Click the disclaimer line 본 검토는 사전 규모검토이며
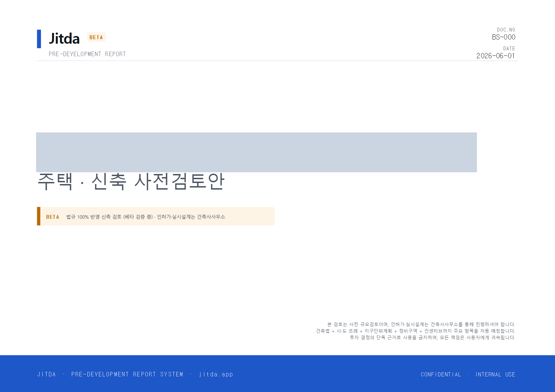This screenshot has width=555, height=392. point(421,324)
